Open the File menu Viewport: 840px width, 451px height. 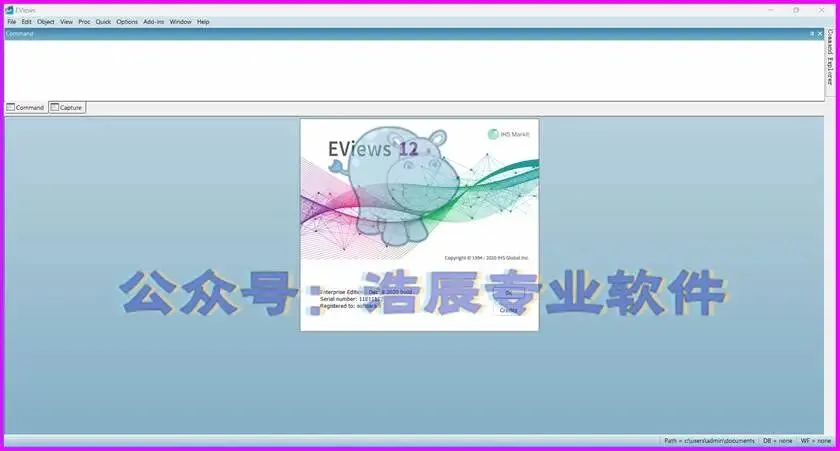[x=11, y=22]
